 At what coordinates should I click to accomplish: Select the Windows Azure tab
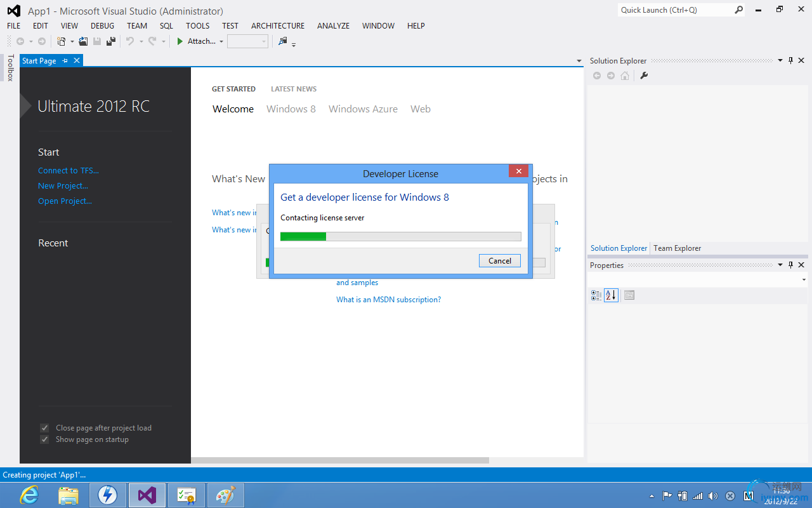click(363, 109)
